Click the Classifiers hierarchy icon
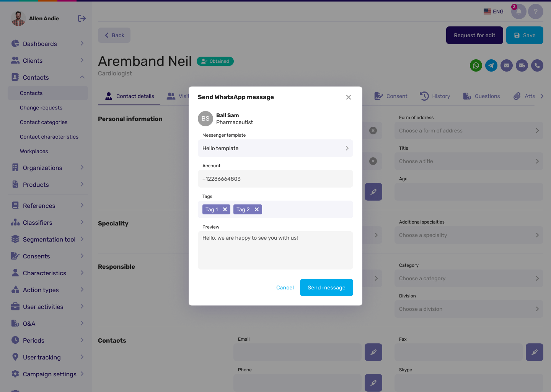Viewport: 551px width, 392px height. pos(15,222)
